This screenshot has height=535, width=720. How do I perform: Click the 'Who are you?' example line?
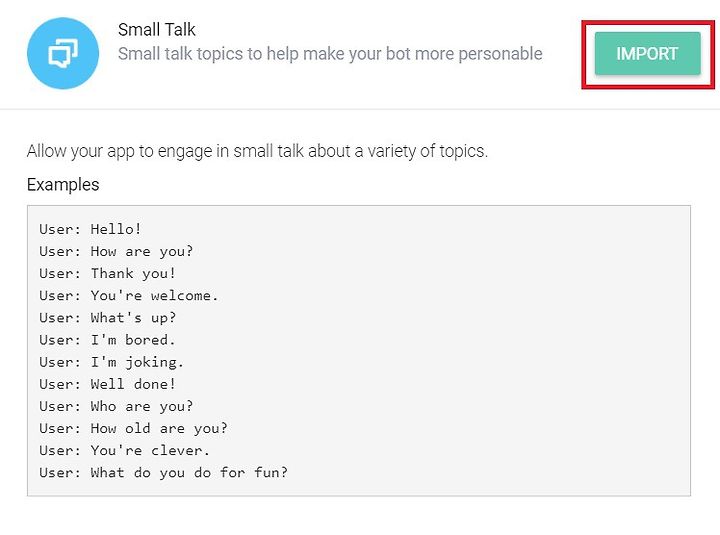click(116, 406)
